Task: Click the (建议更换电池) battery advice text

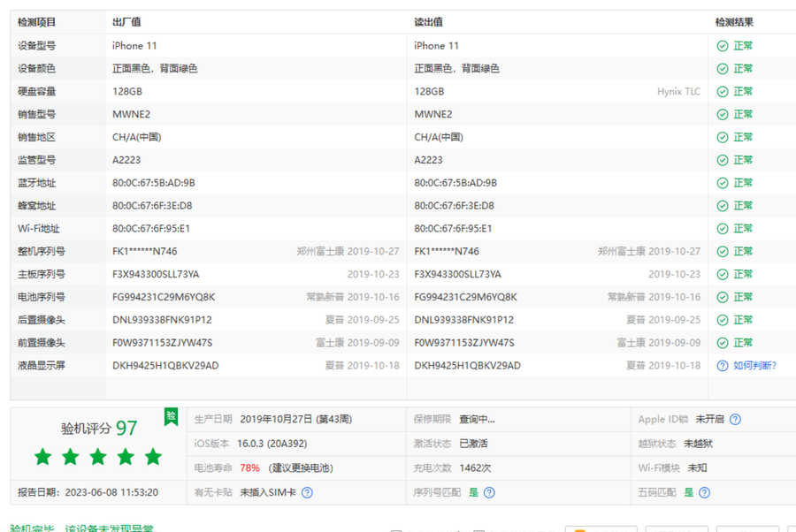Action: click(x=301, y=468)
